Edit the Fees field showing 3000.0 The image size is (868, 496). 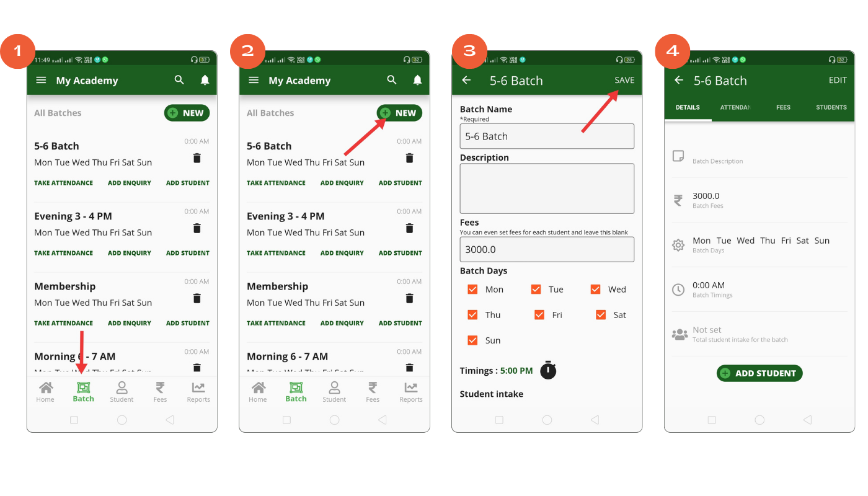[547, 249]
